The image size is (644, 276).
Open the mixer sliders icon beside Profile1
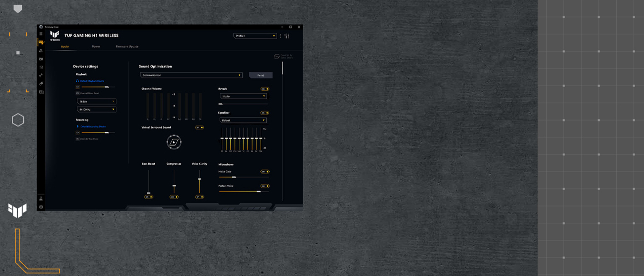287,36
